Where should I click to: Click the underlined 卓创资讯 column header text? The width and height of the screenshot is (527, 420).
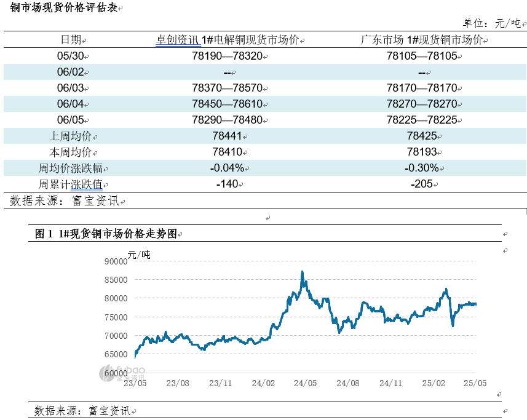coord(177,40)
